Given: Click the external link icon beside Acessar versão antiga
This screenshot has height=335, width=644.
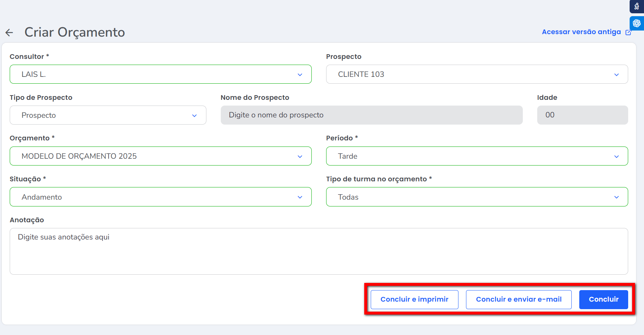Looking at the screenshot, I should 628,32.
